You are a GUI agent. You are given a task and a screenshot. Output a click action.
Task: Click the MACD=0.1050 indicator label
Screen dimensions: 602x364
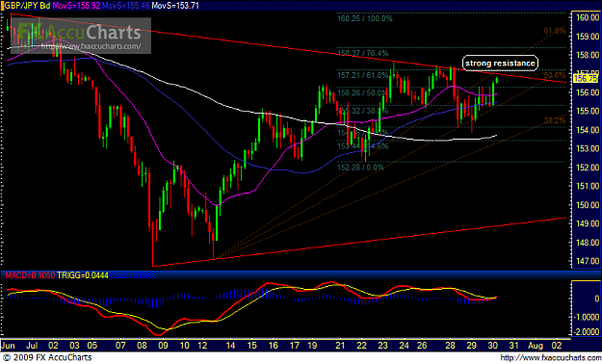click(29, 275)
